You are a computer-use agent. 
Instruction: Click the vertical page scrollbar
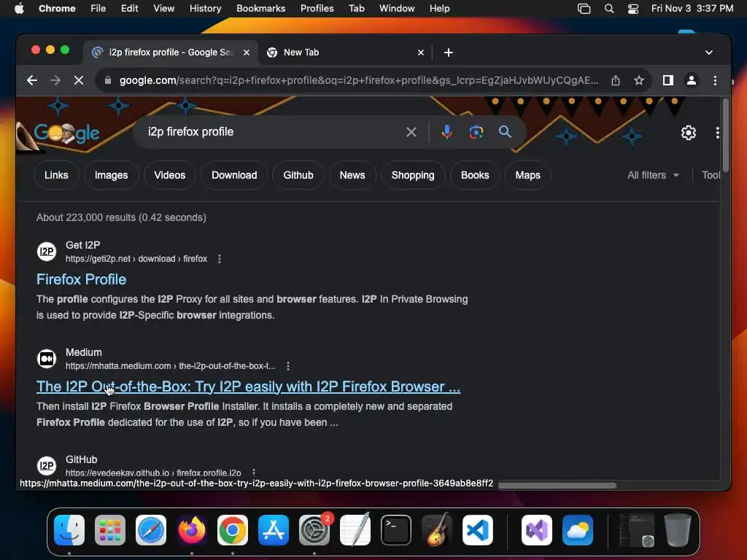coord(724,136)
